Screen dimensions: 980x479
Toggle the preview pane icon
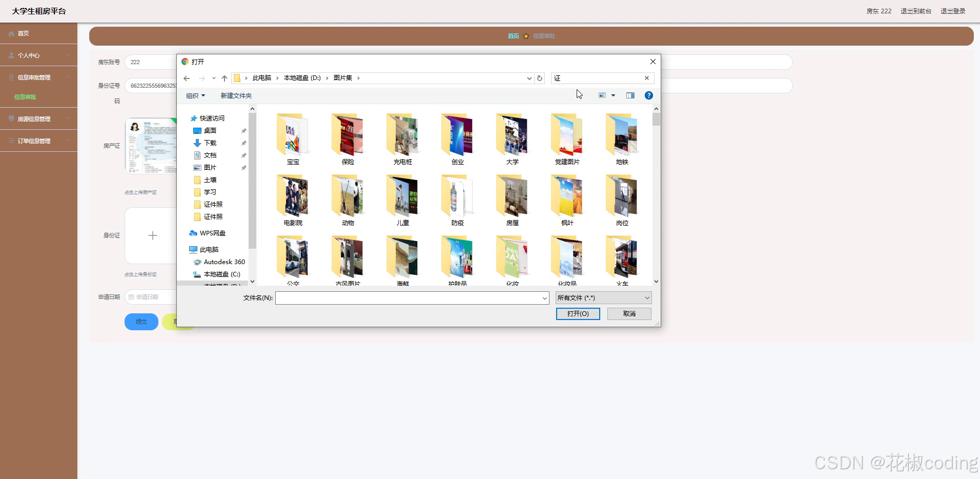(x=630, y=95)
